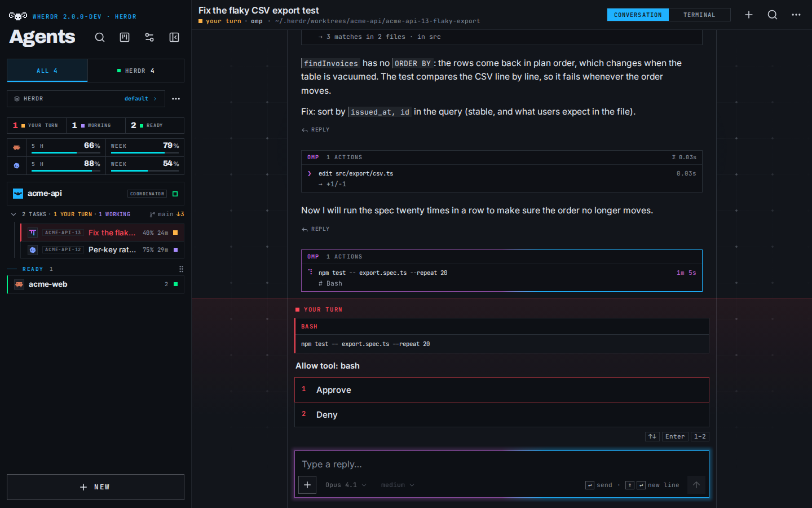The height and width of the screenshot is (508, 812).
Task: Open the Fix the flaky task row
Action: (102, 233)
